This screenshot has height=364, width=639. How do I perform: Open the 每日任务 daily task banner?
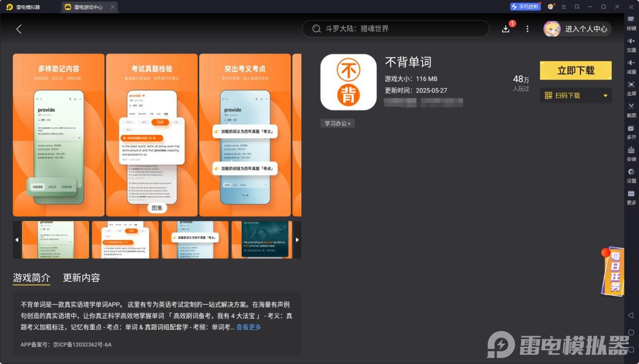(613, 271)
